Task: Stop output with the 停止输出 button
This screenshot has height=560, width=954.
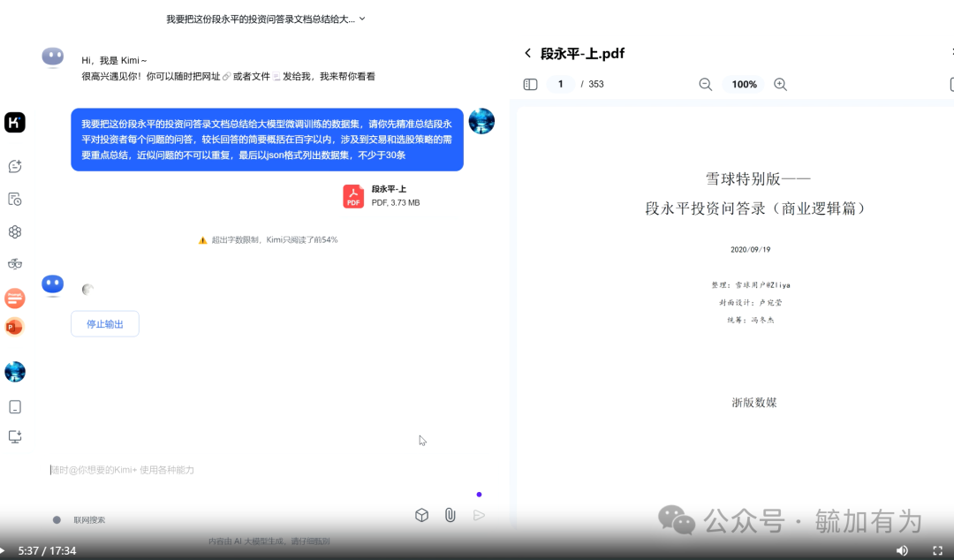Action: (104, 324)
